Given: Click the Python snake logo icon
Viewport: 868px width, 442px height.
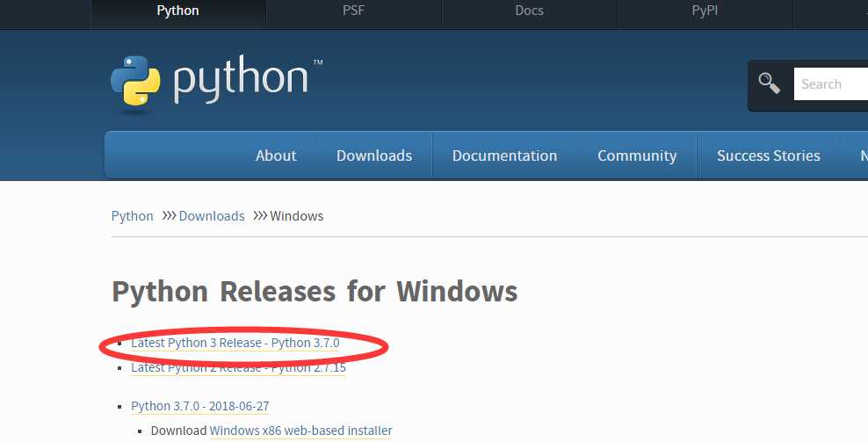Looking at the screenshot, I should (135, 81).
